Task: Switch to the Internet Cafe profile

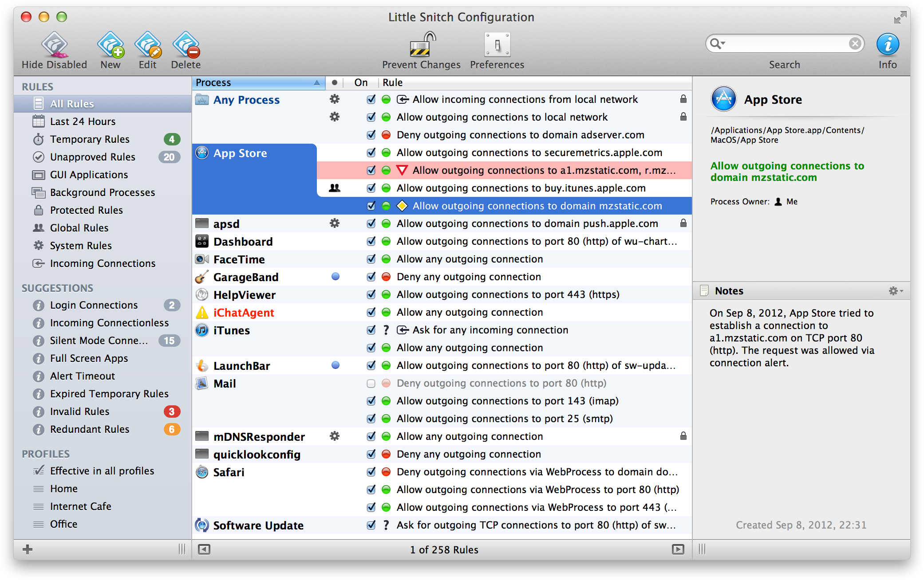Action: coord(80,506)
